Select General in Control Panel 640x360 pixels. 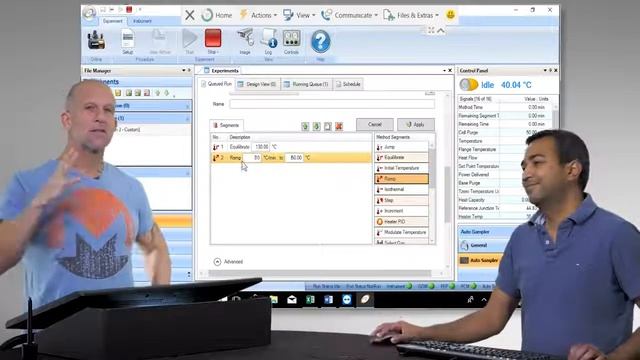point(478,245)
